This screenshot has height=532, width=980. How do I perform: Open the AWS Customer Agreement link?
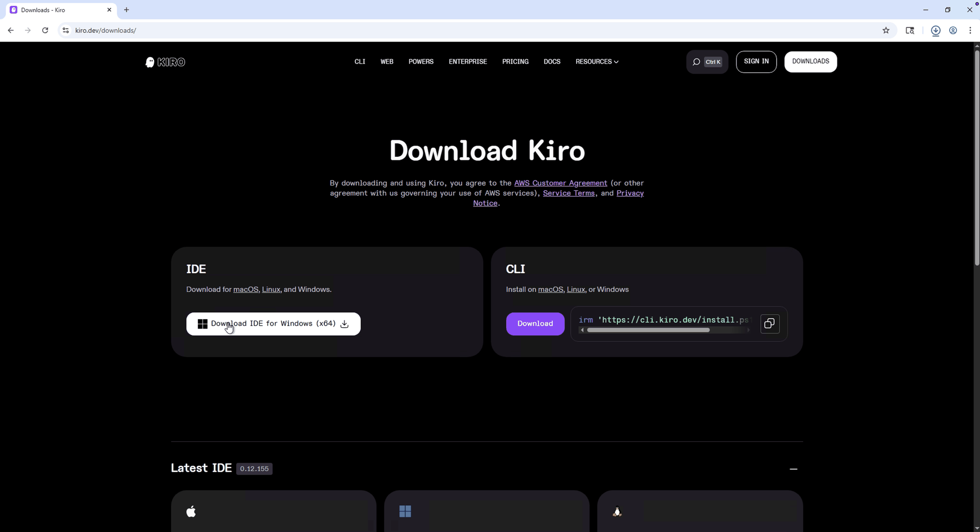[561, 183]
